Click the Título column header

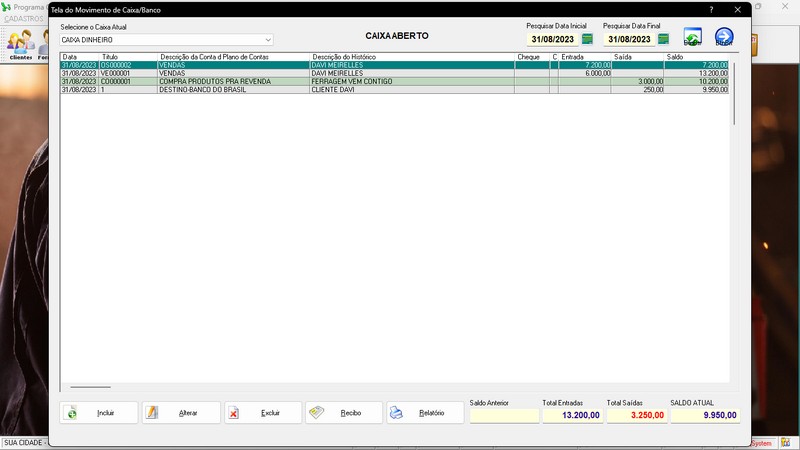[x=128, y=57]
